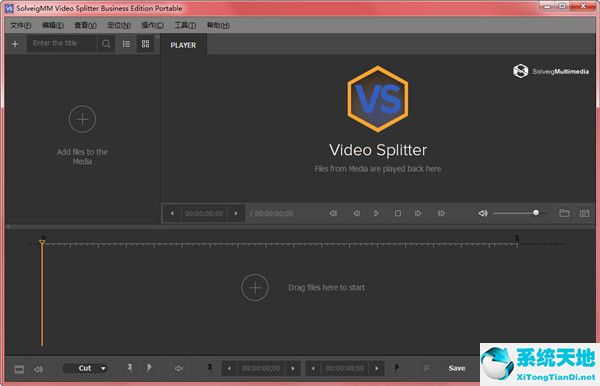Click the 'Add files to the Media' text
600x386 pixels.
click(82, 156)
